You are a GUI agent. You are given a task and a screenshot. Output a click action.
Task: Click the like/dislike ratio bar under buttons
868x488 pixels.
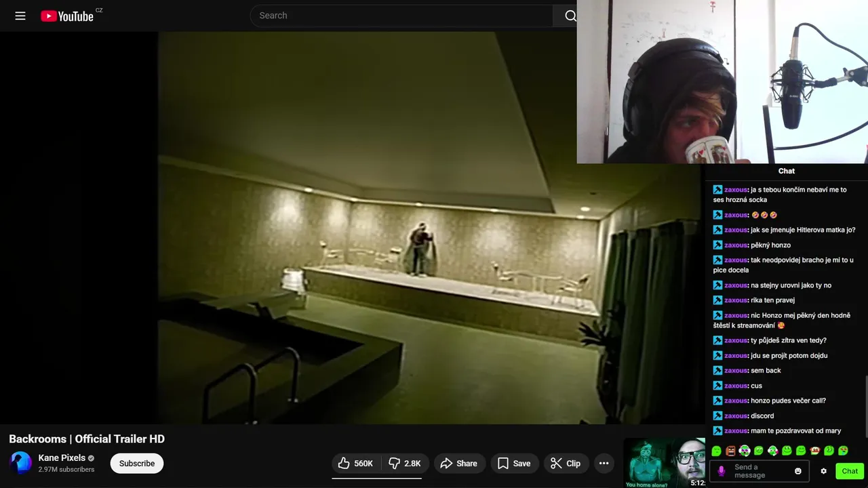376,478
